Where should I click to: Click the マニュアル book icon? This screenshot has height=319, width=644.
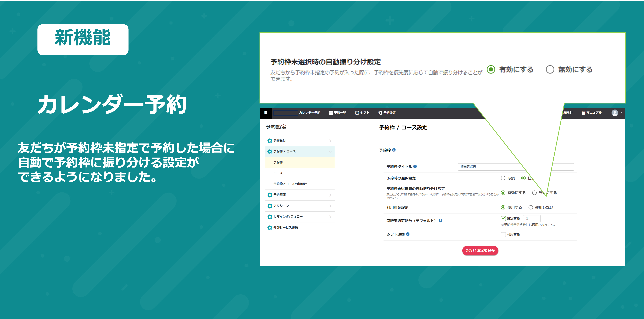583,113
